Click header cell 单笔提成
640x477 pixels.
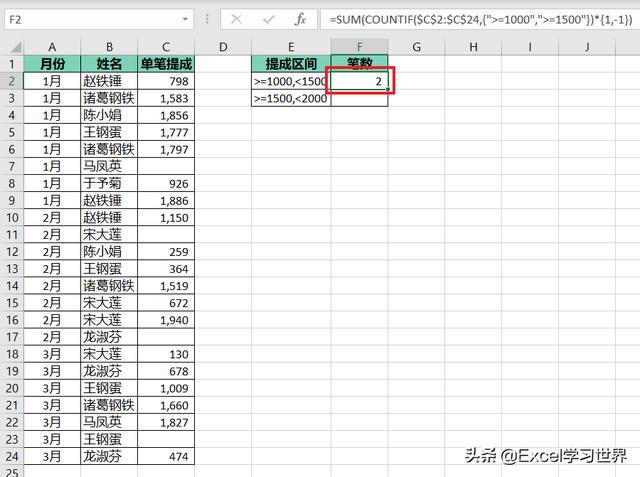tap(166, 64)
